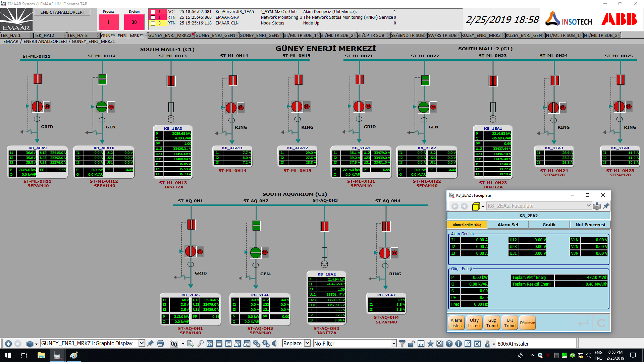Click the ENERJI ANALIZORLERI button
Image resolution: width=644 pixels, height=362 pixels.
click(x=62, y=12)
